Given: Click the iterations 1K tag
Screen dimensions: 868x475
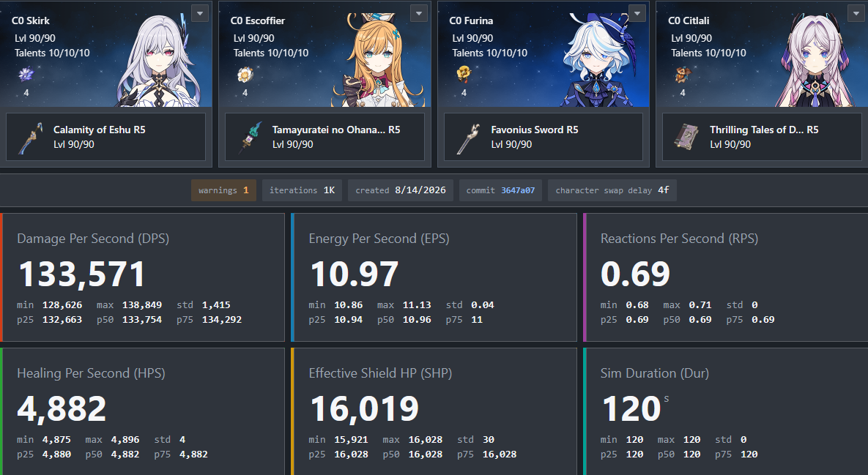Looking at the screenshot, I should pos(303,190).
